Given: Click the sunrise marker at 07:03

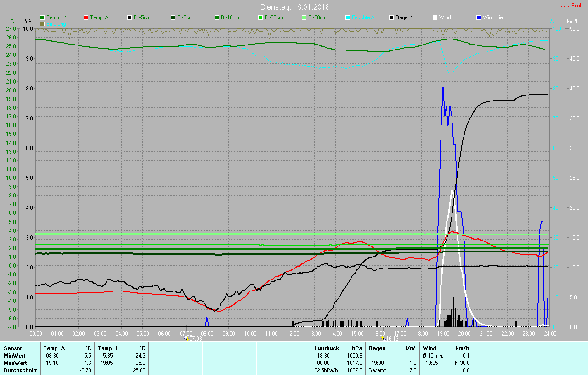Looking at the screenshot, I should coord(187,338).
